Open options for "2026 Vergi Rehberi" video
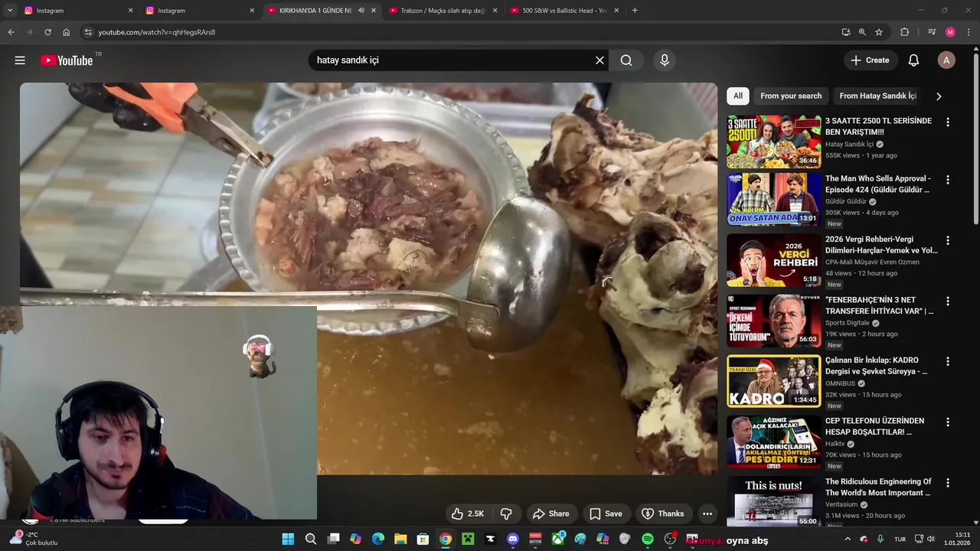Screen dimensions: 980x551 coord(948,240)
